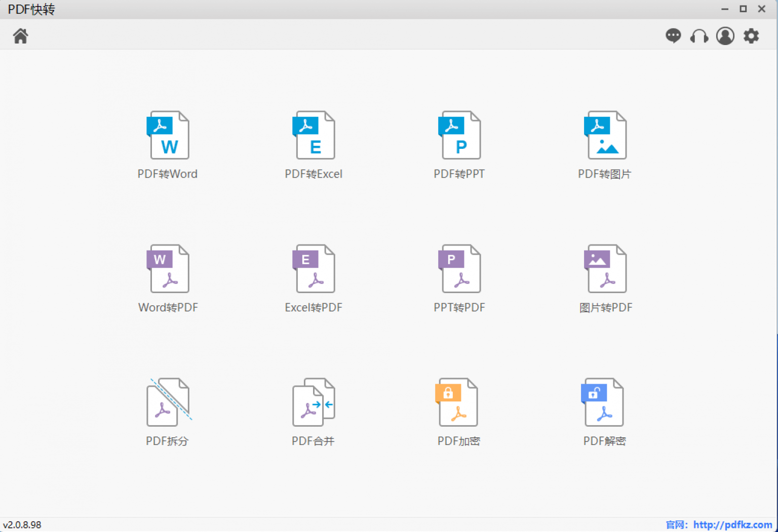
Task: Open the chat feedback bubble icon
Action: pos(673,36)
